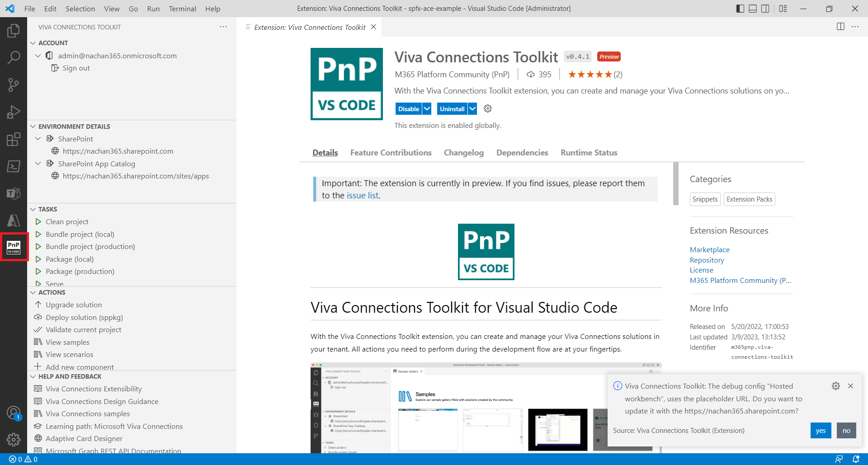Click the extension settings gear beside Uninstall
868x465 pixels.
tap(487, 109)
